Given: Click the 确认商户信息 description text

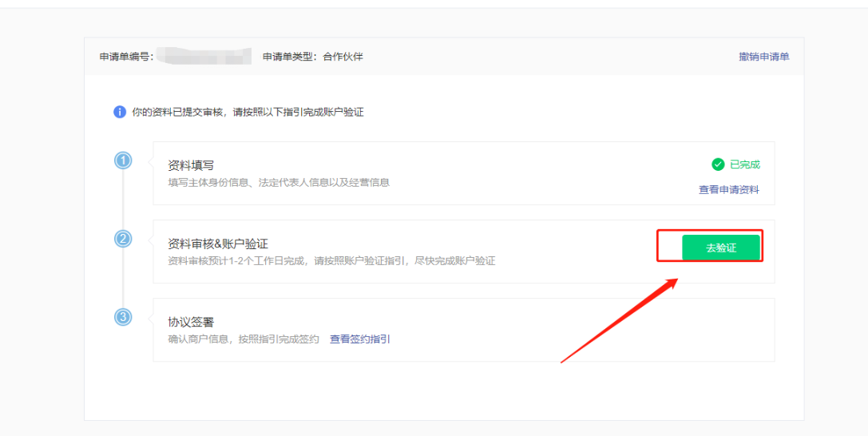Looking at the screenshot, I should tap(243, 339).
